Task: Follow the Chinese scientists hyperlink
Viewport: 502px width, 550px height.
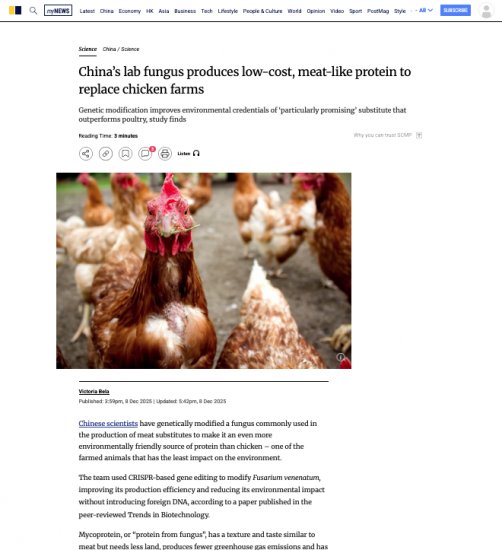Action: click(108, 423)
